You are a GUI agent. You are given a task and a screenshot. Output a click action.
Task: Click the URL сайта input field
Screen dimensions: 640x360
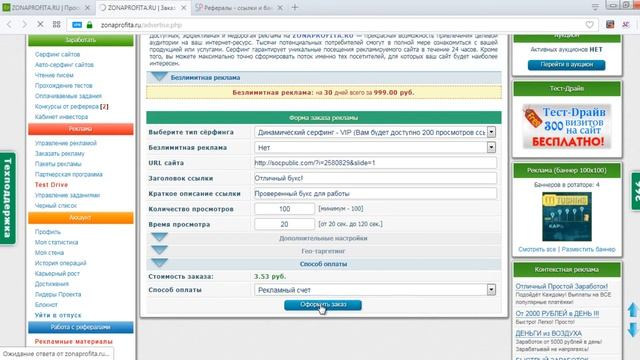pos(375,163)
